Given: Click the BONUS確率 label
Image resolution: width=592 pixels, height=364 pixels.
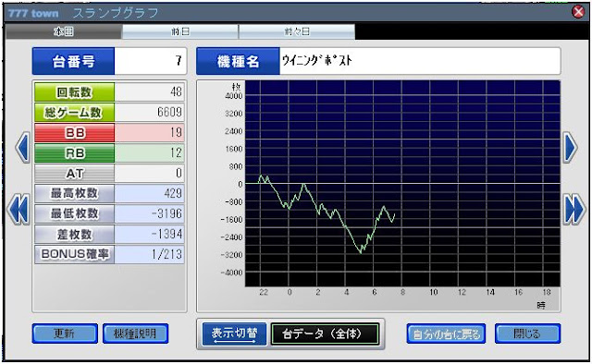Looking at the screenshot, I should click(74, 254).
